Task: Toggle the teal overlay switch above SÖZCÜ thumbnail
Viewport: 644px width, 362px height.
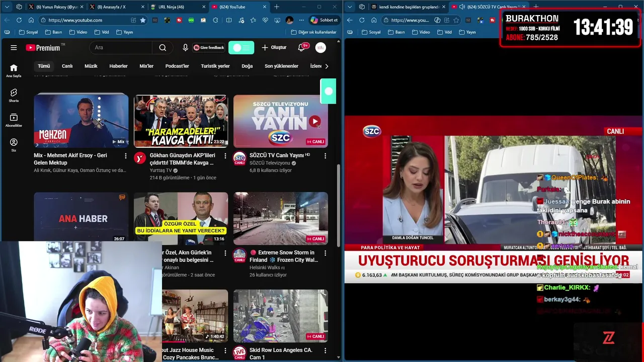Action: point(328,92)
